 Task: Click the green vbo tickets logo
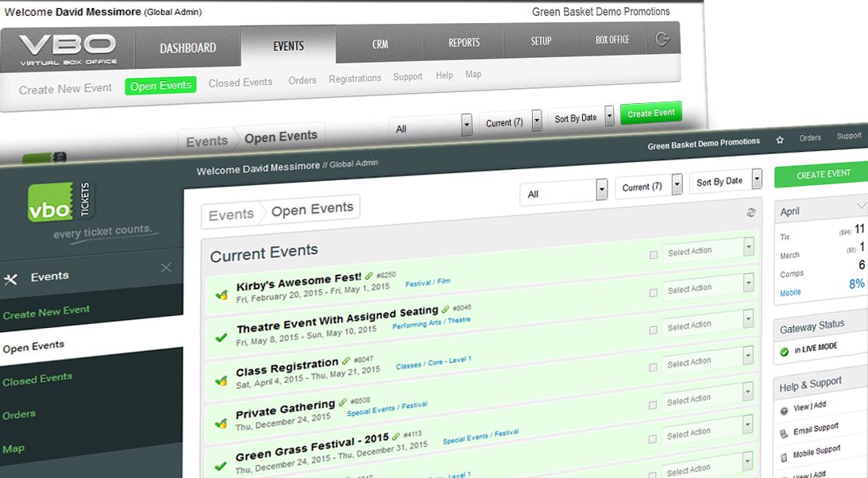pyautogui.click(x=61, y=202)
